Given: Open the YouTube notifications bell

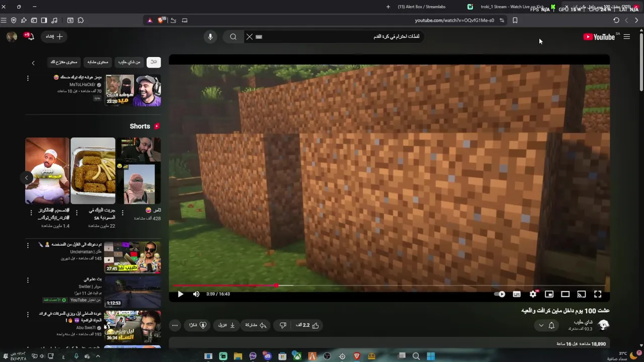Looking at the screenshot, I should click(x=31, y=37).
